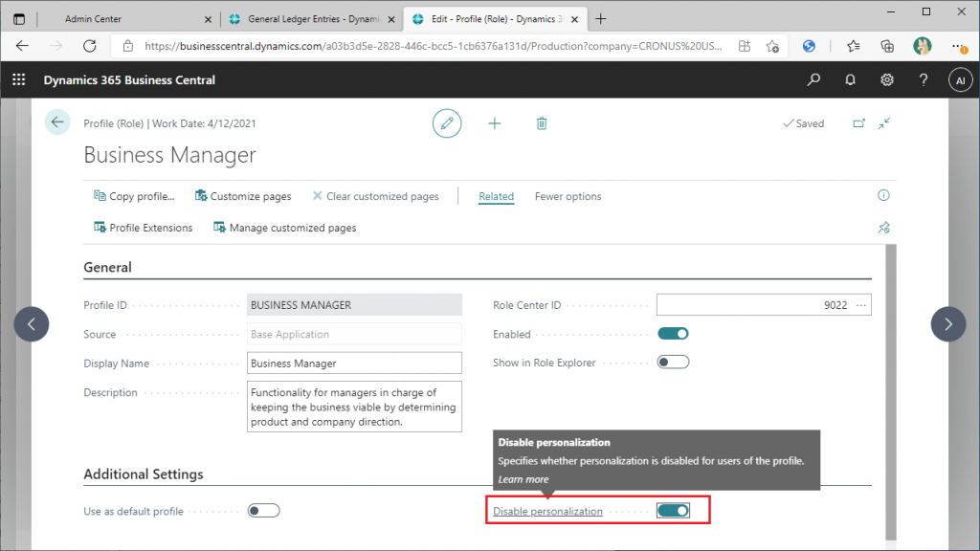Viewport: 980px width, 551px height.
Task: Select the Edit - Profile (Role) tab
Action: 495,19
